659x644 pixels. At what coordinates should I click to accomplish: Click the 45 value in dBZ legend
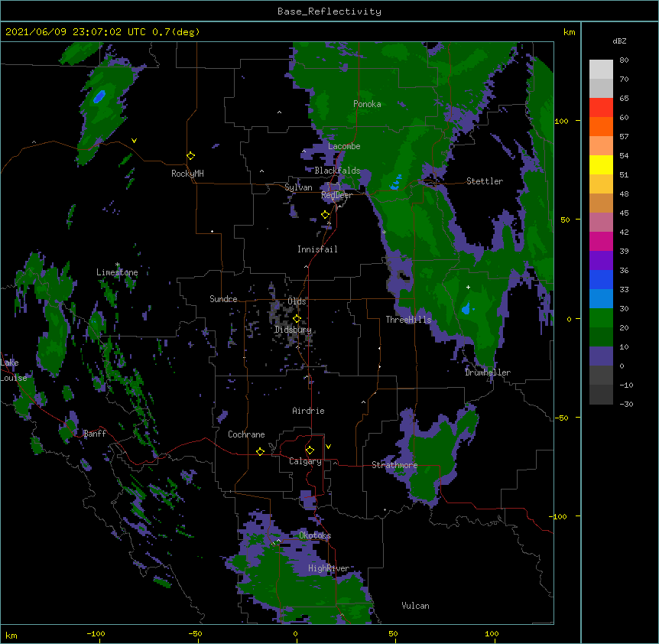click(624, 213)
